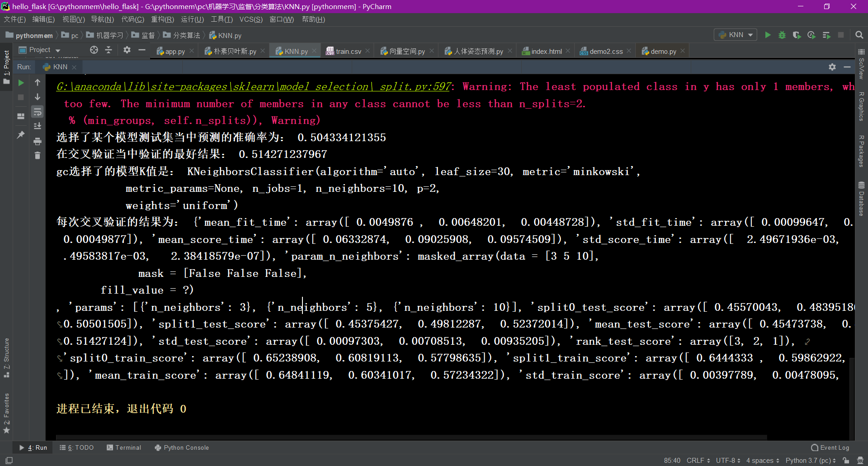The image size is (868, 466).
Task: Open the 编辑(E) menu
Action: tap(43, 19)
